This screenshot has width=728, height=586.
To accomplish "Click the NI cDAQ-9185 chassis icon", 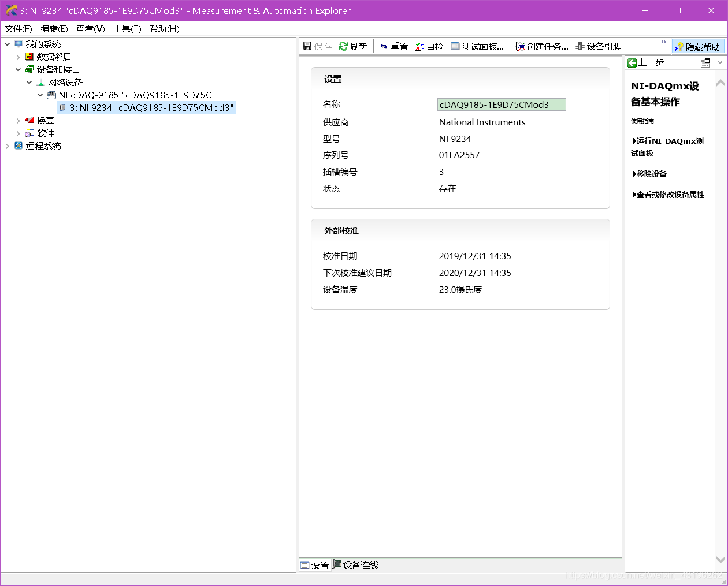I will click(51, 95).
